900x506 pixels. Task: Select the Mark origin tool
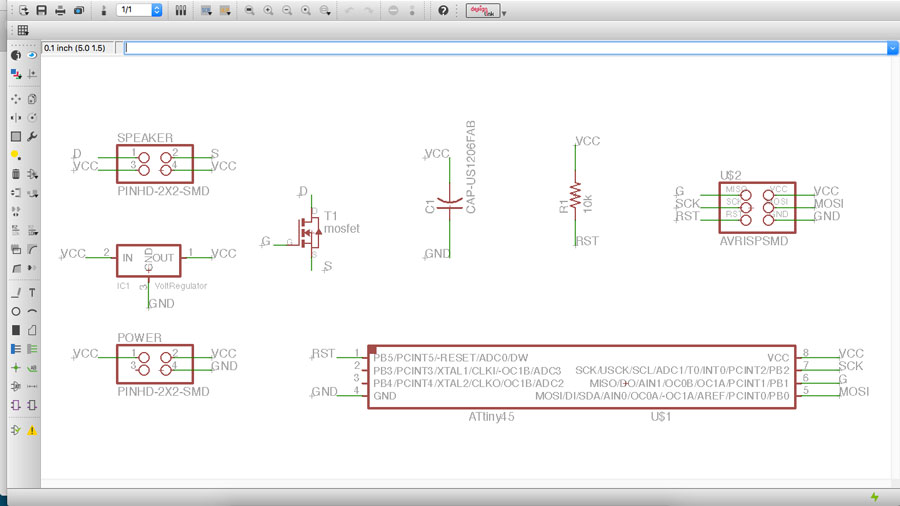(x=32, y=74)
